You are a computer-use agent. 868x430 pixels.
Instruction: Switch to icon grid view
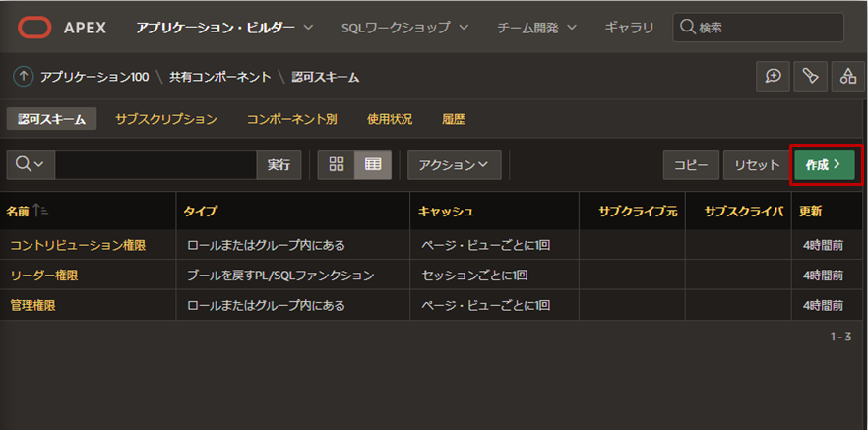(x=337, y=165)
